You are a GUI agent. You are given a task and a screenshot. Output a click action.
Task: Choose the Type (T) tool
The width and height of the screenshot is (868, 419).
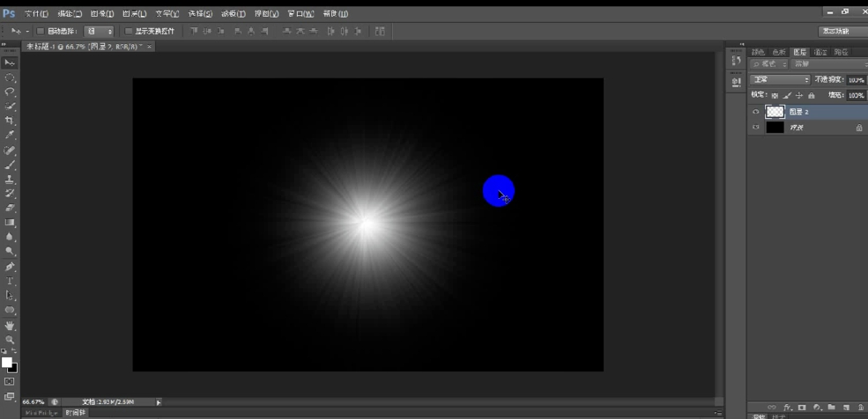[x=10, y=281]
